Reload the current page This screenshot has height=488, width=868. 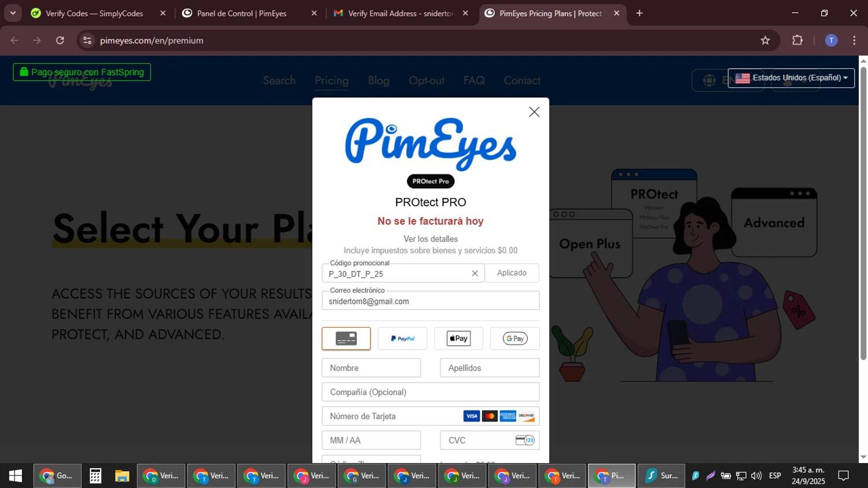click(60, 41)
